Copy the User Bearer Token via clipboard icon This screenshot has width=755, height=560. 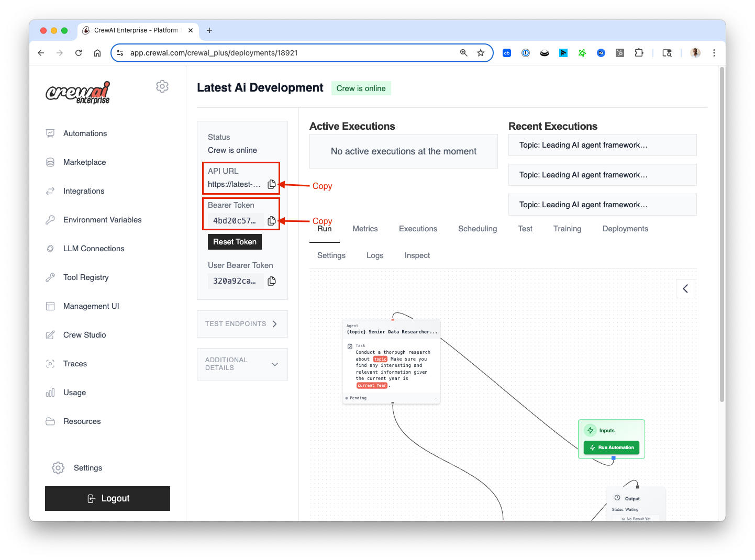(271, 281)
